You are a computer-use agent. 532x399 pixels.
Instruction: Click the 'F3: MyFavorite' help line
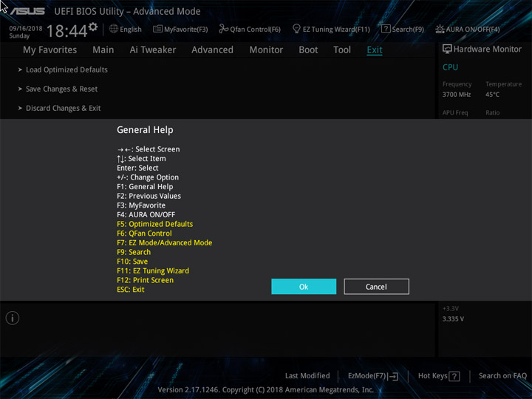coord(141,205)
